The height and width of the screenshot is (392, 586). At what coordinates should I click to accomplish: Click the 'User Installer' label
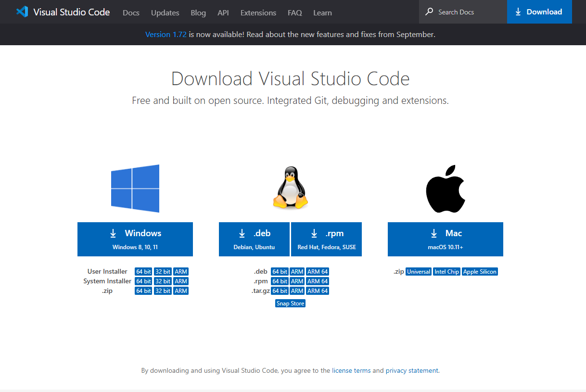107,272
